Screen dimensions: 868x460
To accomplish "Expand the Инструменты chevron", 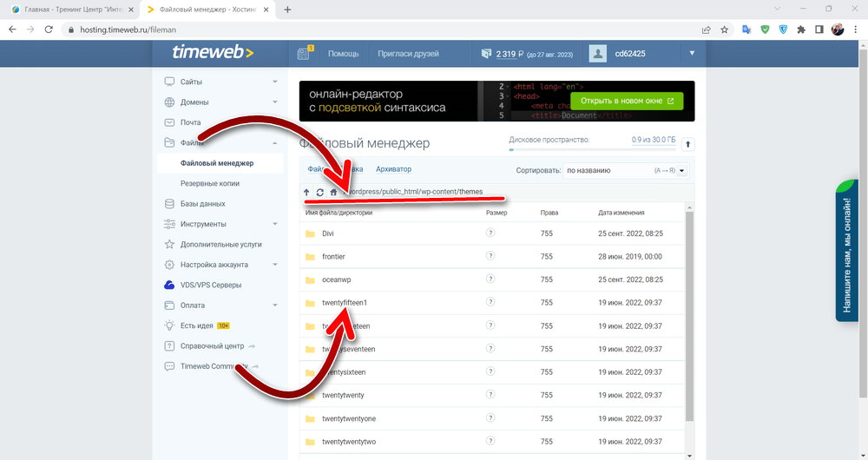I will click(x=275, y=224).
